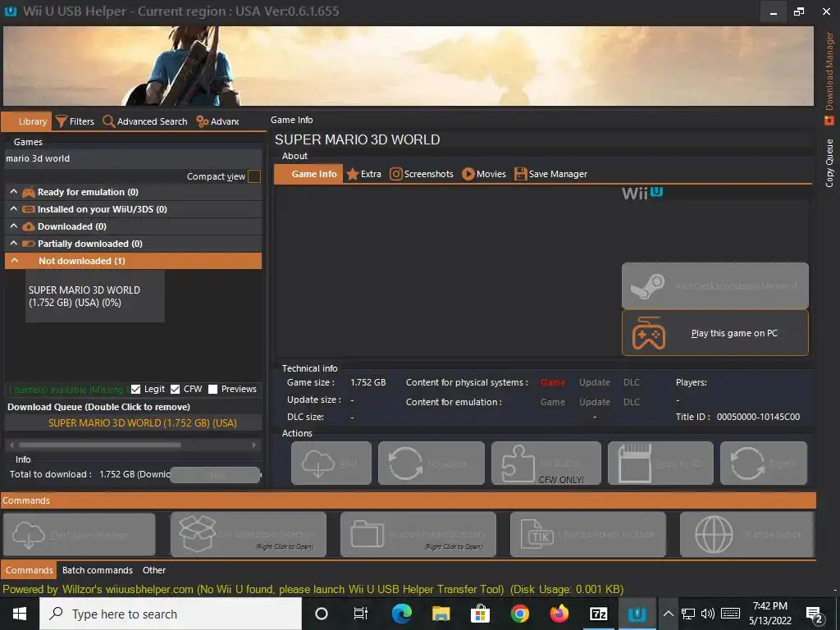Image resolution: width=840 pixels, height=630 pixels.
Task: Click the Game size 1.752 GB value
Action: click(368, 382)
